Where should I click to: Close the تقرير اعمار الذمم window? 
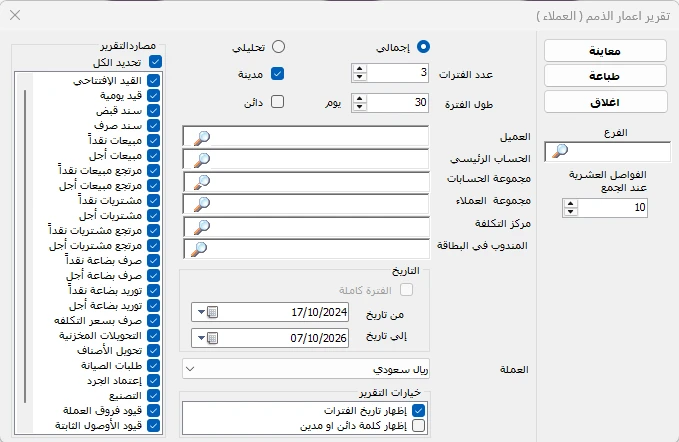(15, 15)
